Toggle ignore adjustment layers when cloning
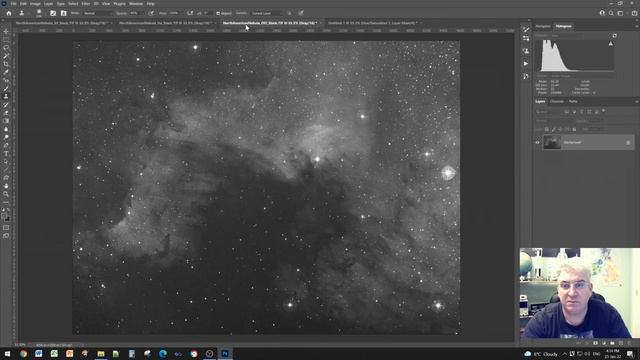The height and width of the screenshot is (360, 640). 289,13
